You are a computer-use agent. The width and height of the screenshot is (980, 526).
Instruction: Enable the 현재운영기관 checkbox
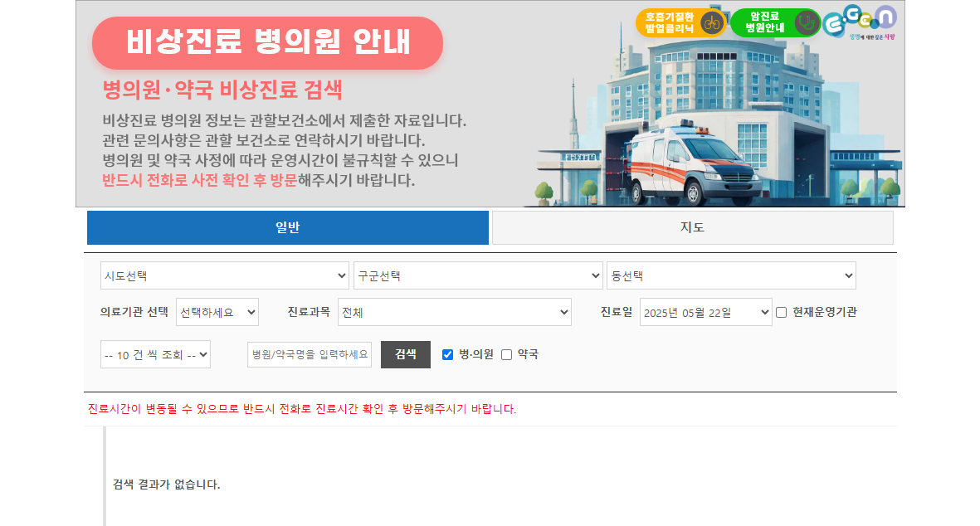tap(780, 312)
